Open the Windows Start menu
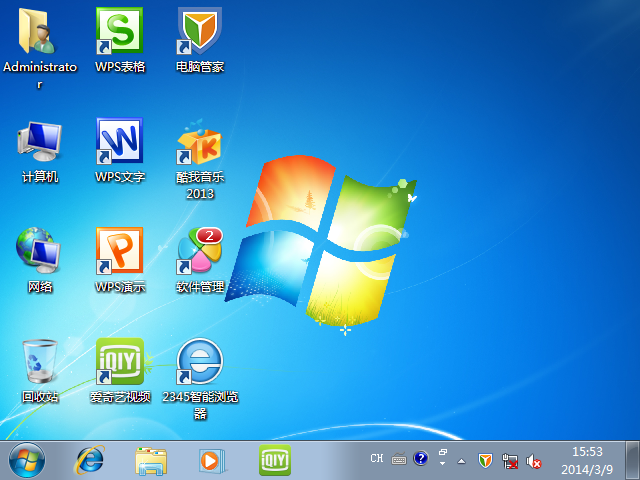The height and width of the screenshot is (480, 640). pos(26,460)
